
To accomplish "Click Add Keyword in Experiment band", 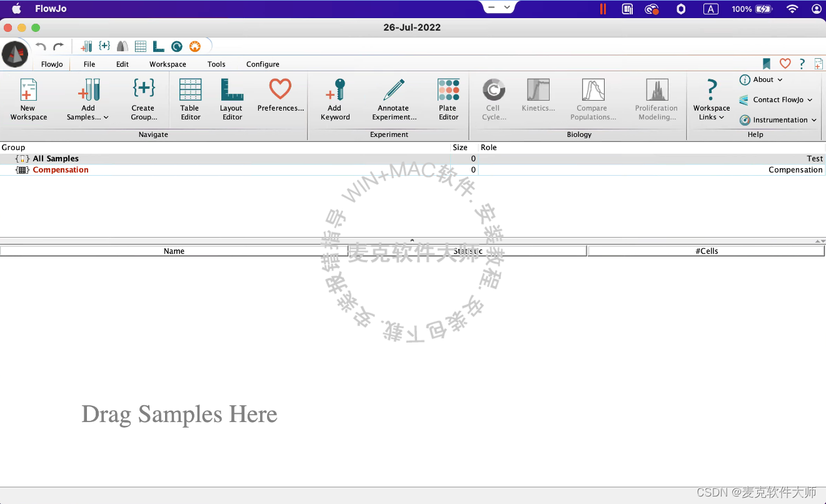I will click(335, 99).
